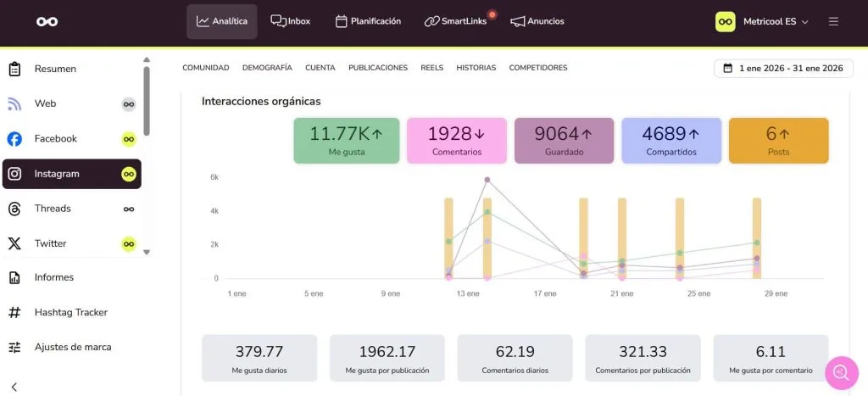868x396 pixels.
Task: Click the orange Posts metric card
Action: [778, 140]
